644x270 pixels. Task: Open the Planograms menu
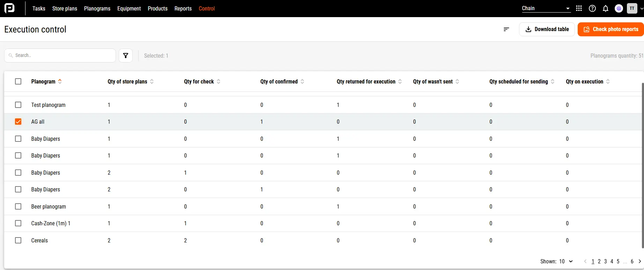coord(97,8)
